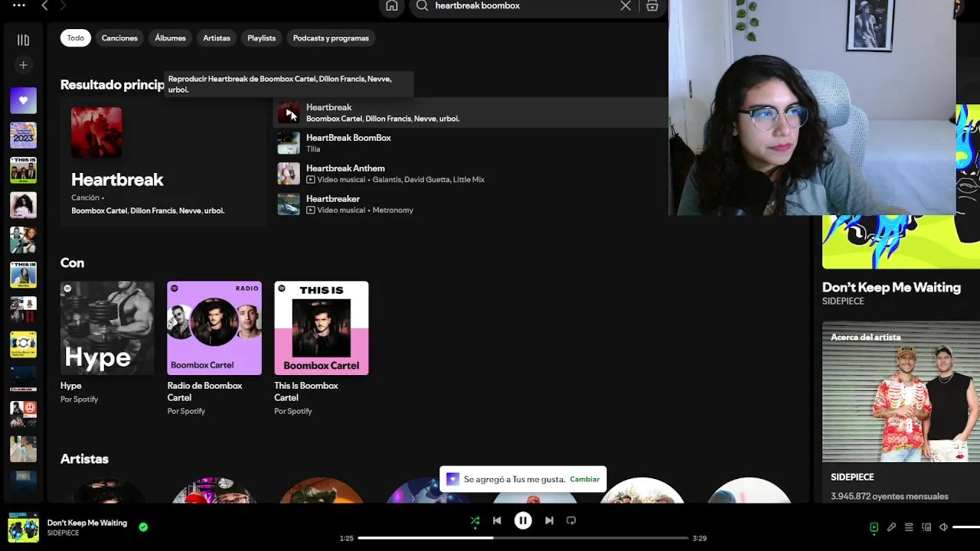Select the Podcasts y programas filter chip
The width and height of the screenshot is (980, 551).
click(x=331, y=37)
